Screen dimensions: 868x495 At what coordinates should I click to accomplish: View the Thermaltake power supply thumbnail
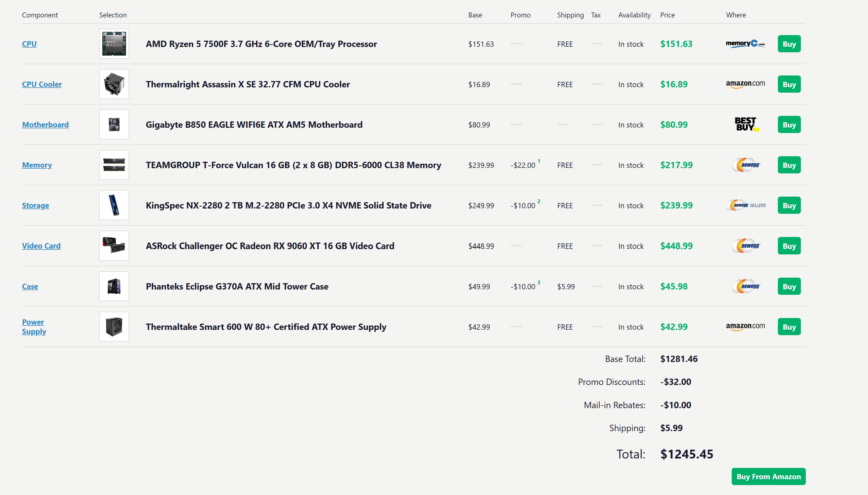(114, 327)
